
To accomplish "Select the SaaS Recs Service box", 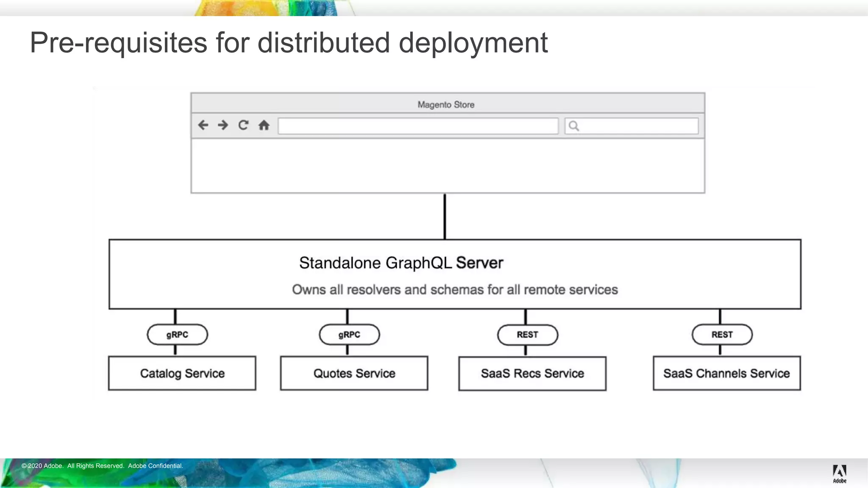I will coord(532,374).
